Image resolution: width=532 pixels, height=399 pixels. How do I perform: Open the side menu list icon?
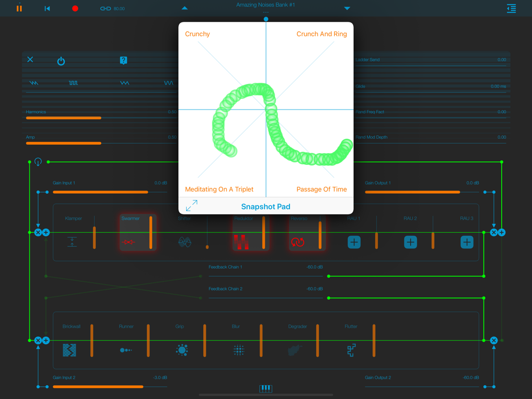[x=511, y=9]
